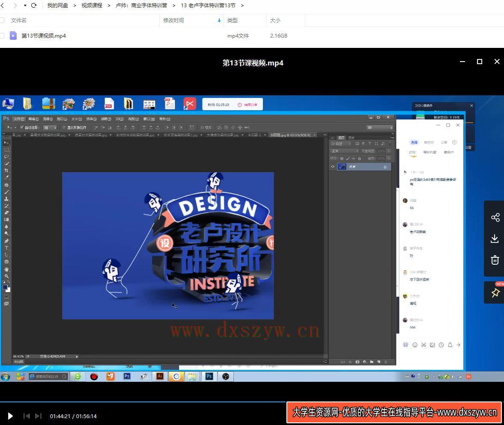Open the 组 auto-select dropdown
Viewport: 504px width, 425px height.
tap(50, 128)
